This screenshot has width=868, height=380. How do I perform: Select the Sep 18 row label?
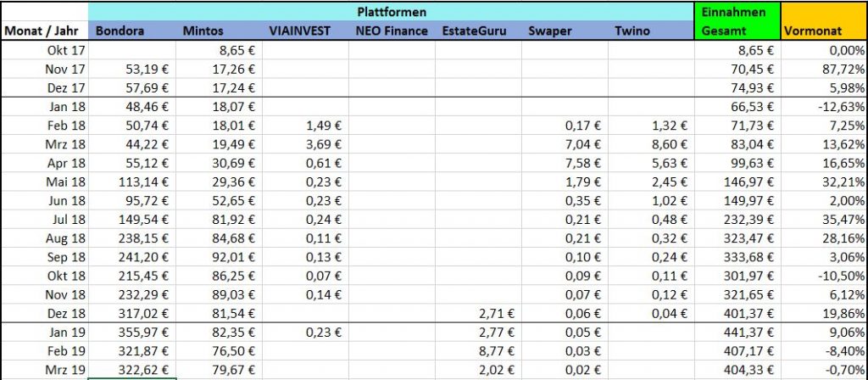pyautogui.click(x=44, y=257)
